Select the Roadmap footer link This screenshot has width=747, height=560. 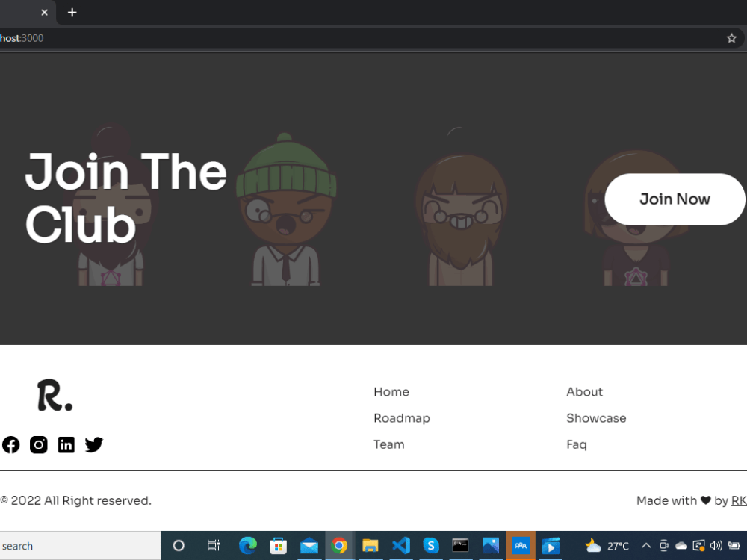402,418
